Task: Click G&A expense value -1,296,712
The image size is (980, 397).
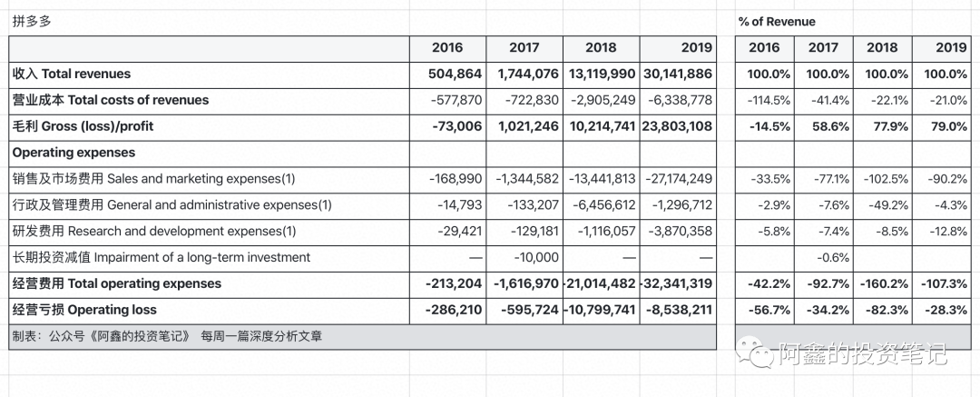Action: tap(682, 205)
